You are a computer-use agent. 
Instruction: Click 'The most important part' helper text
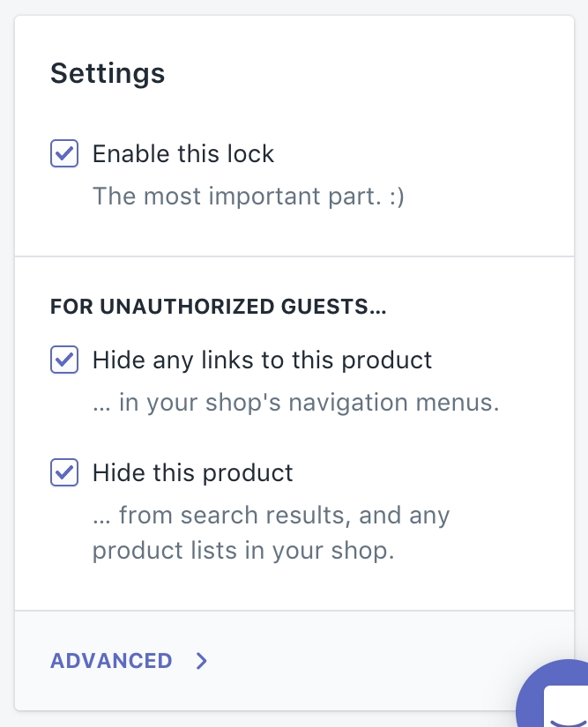coord(248,195)
